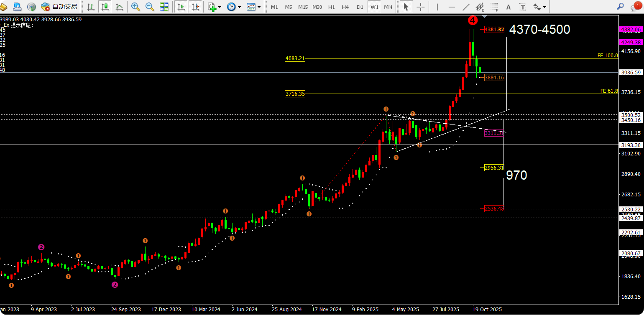Switch chart to line chart mode

[x=119, y=7]
